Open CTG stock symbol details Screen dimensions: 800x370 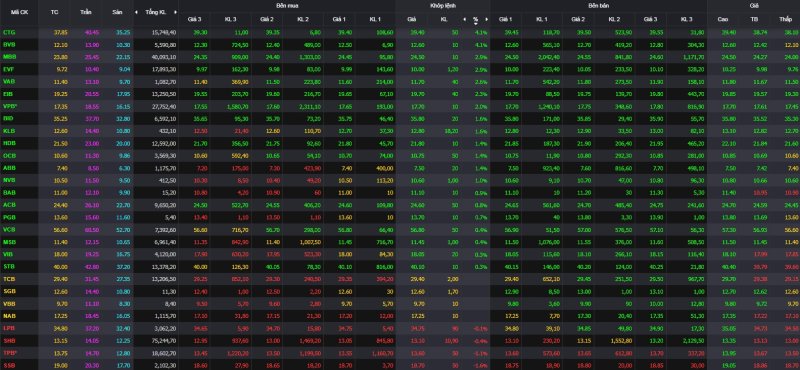(x=9, y=32)
